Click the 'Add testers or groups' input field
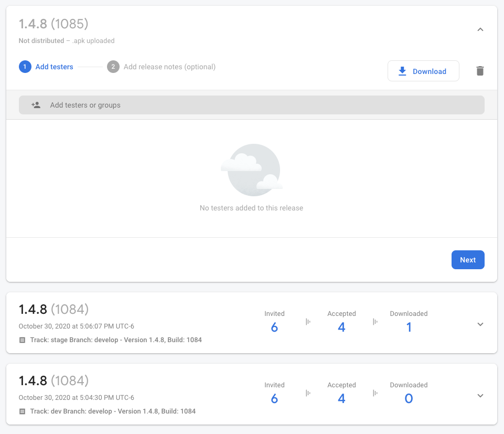The image size is (504, 434). 252,104
